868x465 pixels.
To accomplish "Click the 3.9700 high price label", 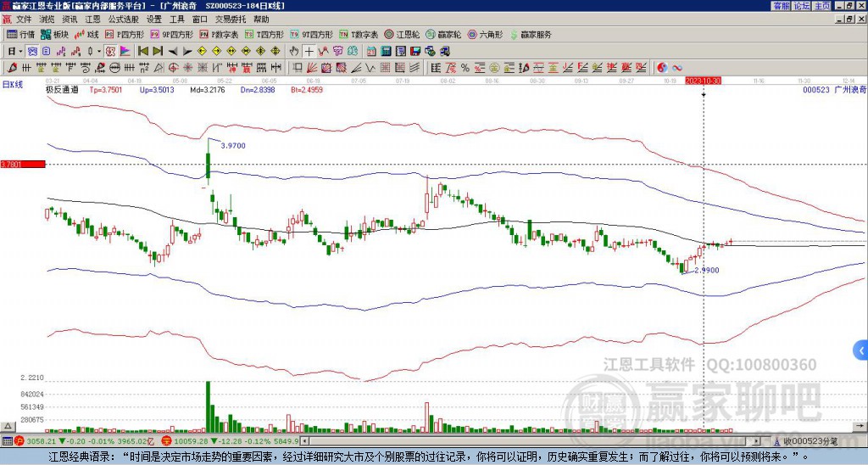I will (233, 146).
